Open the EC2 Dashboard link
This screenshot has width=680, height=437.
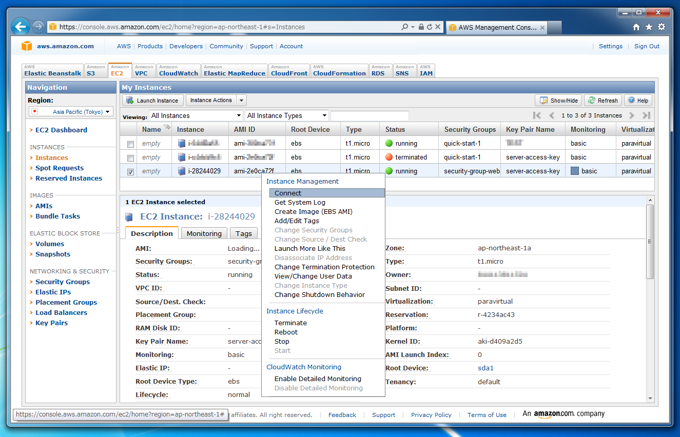point(61,130)
